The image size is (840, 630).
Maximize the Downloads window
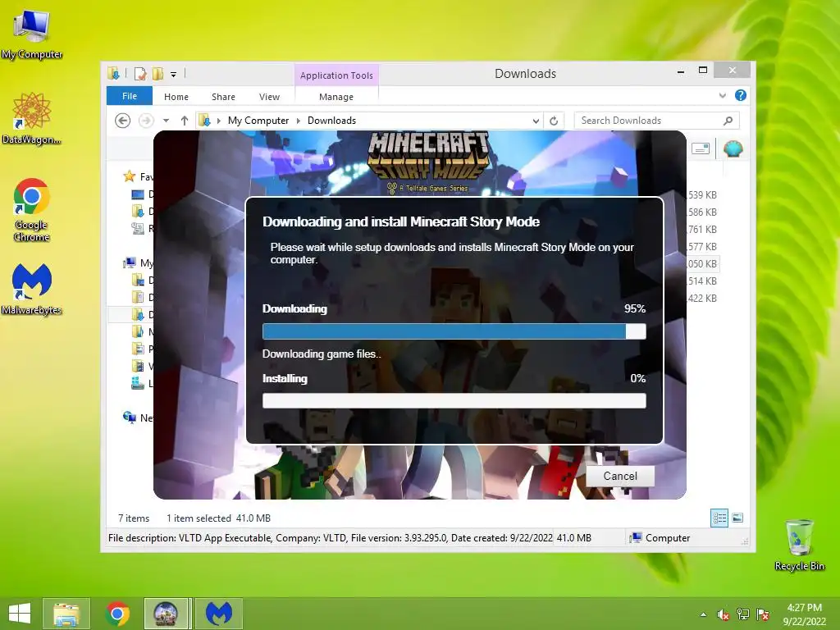click(x=703, y=71)
